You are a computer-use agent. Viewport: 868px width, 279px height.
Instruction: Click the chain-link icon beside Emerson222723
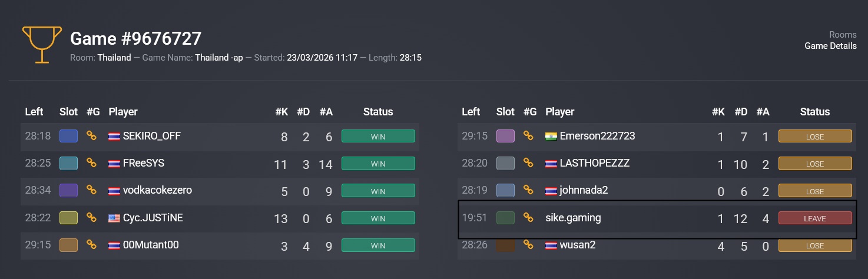click(x=528, y=136)
